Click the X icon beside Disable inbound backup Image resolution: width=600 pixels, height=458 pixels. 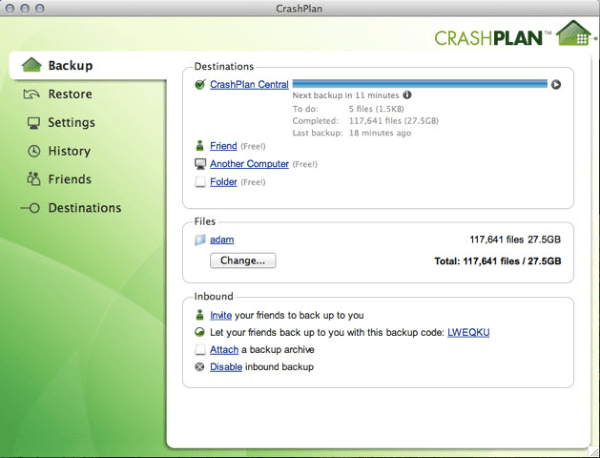pos(200,367)
